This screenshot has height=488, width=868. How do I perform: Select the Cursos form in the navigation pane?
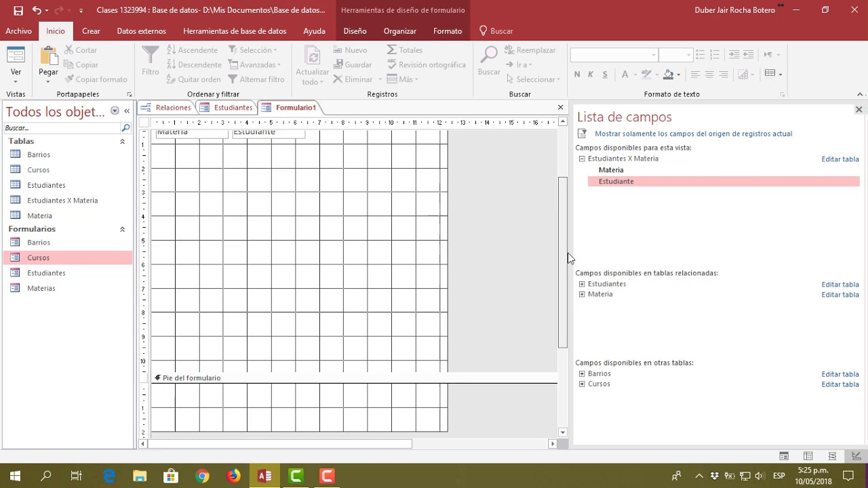coord(68,258)
